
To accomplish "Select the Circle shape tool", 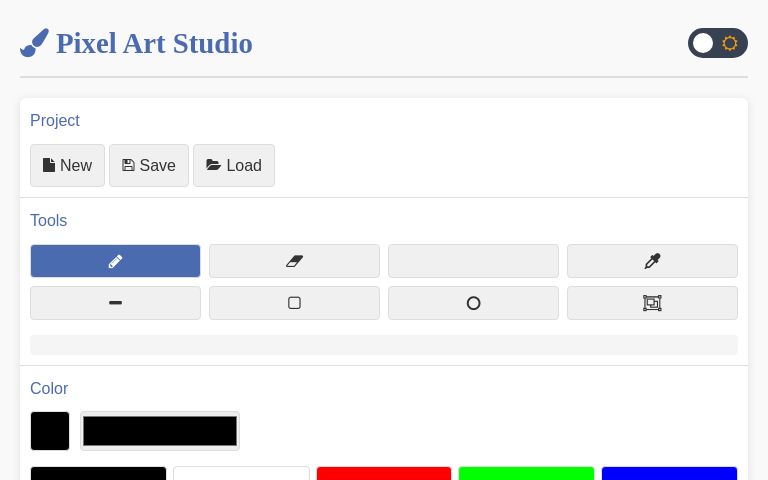I will point(473,303).
